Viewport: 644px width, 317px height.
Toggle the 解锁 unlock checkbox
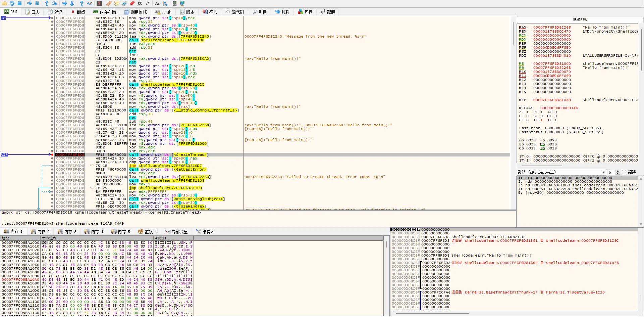click(x=624, y=172)
